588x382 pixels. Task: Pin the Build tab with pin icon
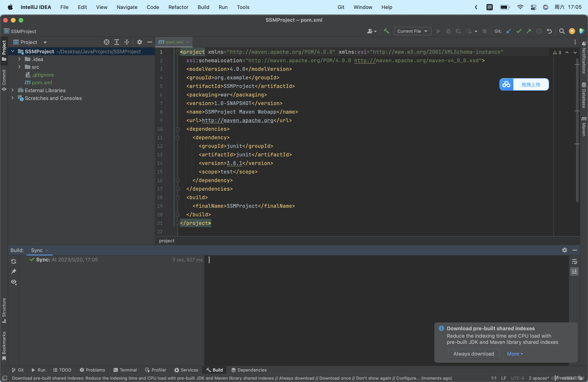(x=14, y=272)
